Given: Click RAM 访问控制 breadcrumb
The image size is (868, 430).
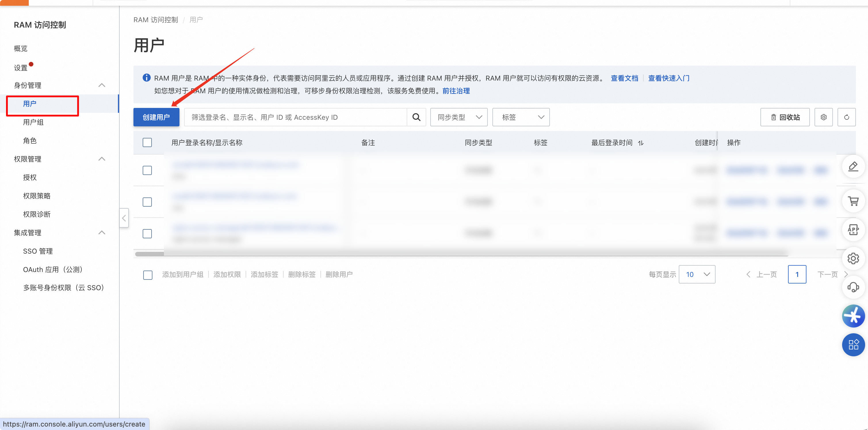Looking at the screenshot, I should [x=156, y=20].
